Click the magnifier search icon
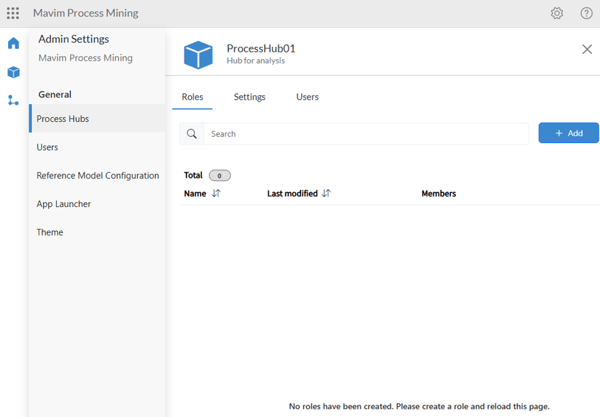This screenshot has width=600, height=417. tap(192, 134)
